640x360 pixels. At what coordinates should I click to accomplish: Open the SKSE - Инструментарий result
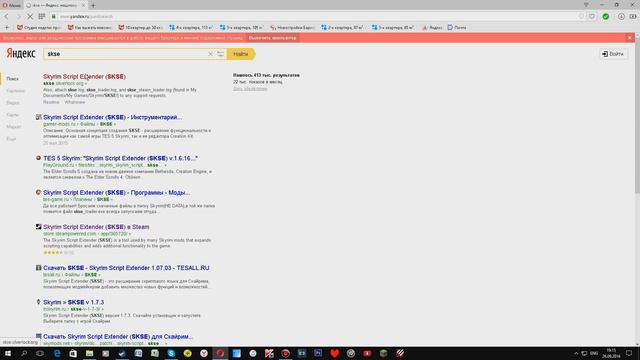click(113, 117)
